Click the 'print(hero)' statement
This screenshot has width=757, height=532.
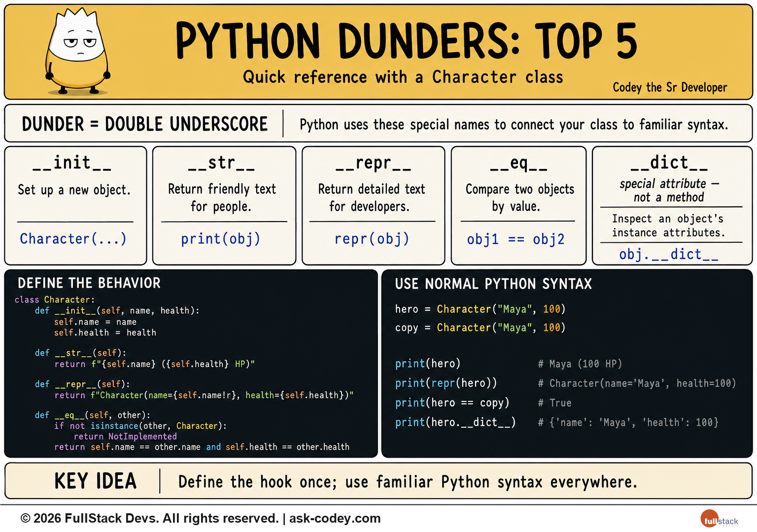[x=428, y=364]
